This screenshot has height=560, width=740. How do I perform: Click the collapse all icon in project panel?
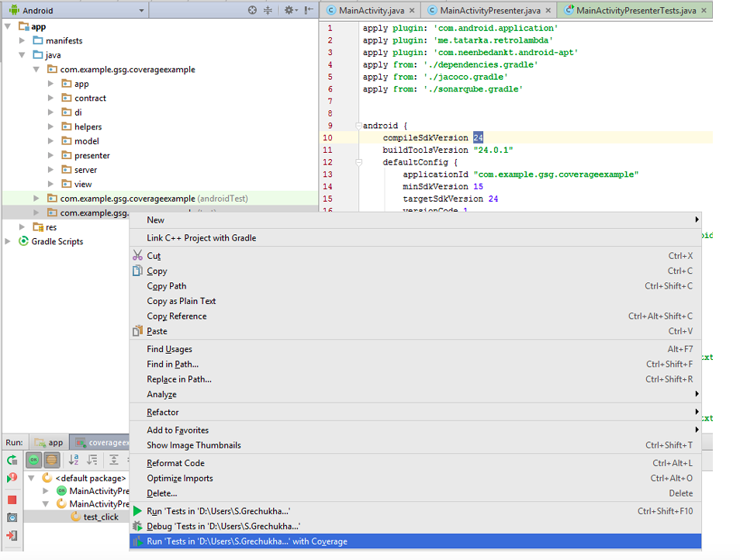click(x=268, y=10)
